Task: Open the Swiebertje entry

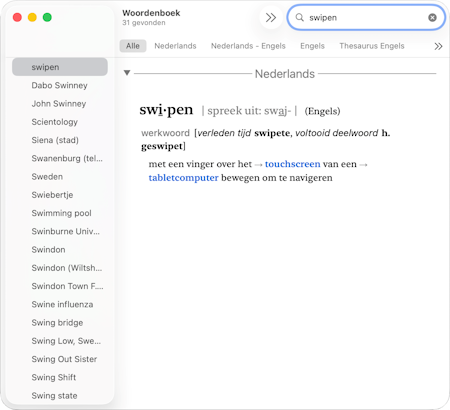Action: 60,195
